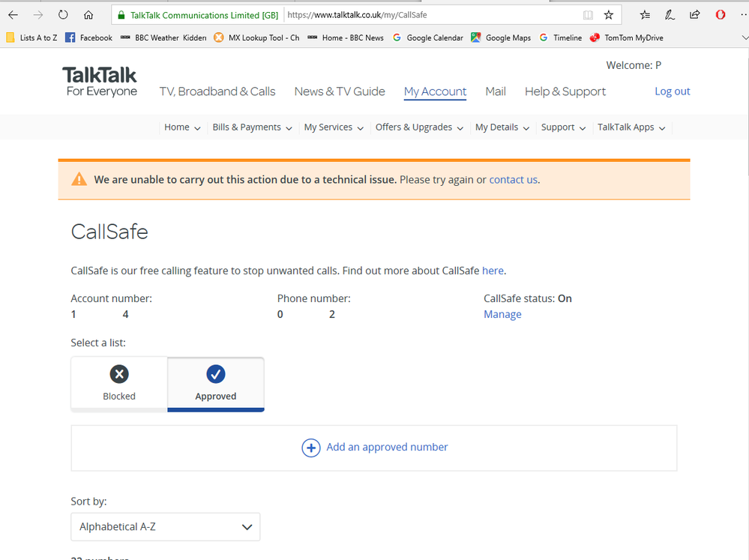Viewport: 749px width, 560px height.
Task: Expand the TalkTalk Apps menu
Action: 632,127
